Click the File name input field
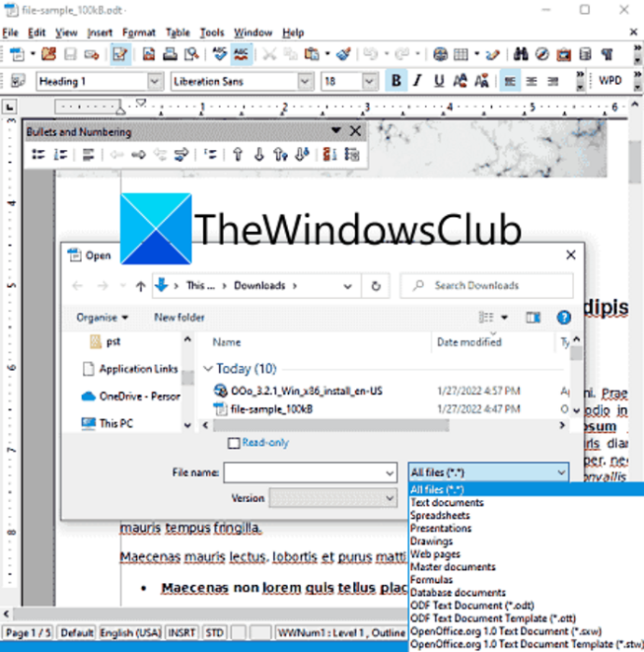644x652 pixels. (x=310, y=473)
